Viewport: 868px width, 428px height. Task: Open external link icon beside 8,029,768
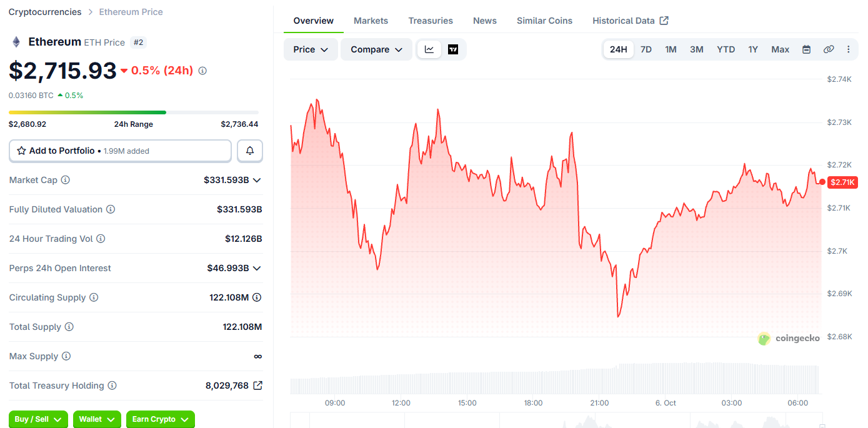coord(257,386)
